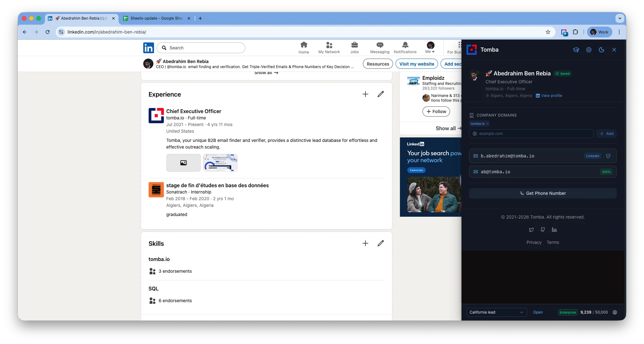Screen dimensions: 644x344
Task: Go to LinkedIn Home
Action: point(304,48)
